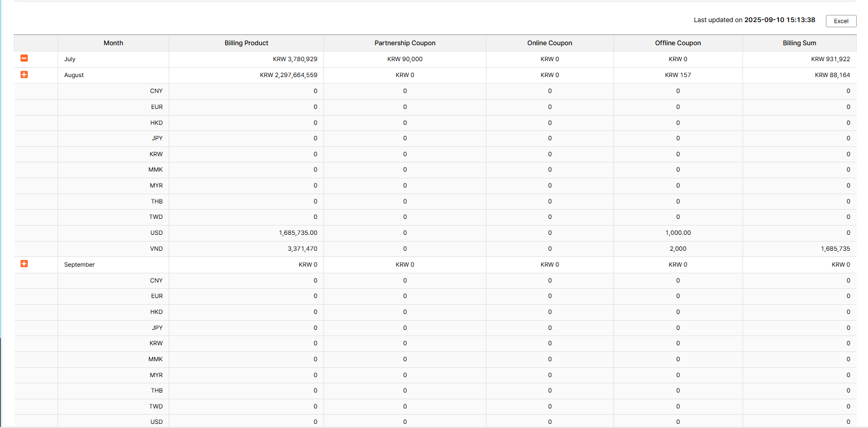Select August's KRW 157 offline coupon cell
Screen dimensions: 868x428
coord(678,75)
